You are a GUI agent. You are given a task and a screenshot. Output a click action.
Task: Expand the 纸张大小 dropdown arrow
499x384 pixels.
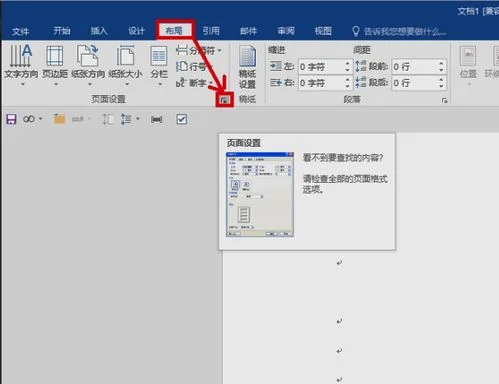(x=127, y=84)
